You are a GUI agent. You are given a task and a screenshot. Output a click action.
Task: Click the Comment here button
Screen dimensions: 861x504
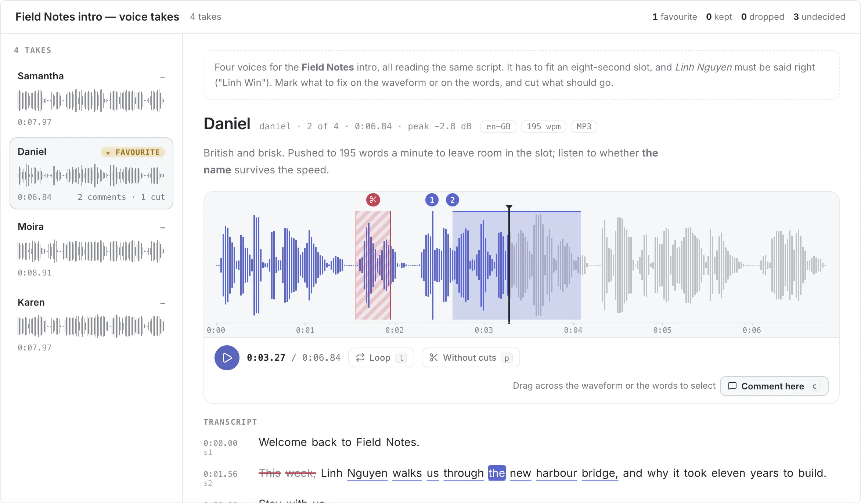click(774, 386)
